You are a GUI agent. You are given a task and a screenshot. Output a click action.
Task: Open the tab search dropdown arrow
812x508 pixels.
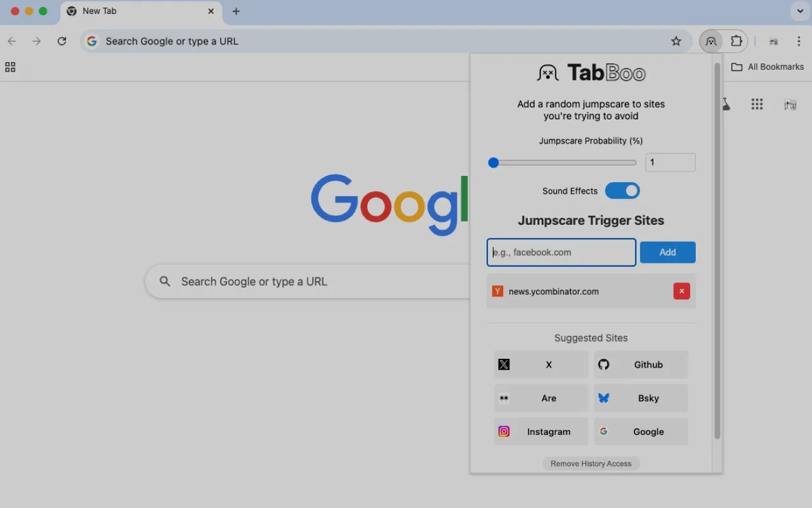[800, 11]
